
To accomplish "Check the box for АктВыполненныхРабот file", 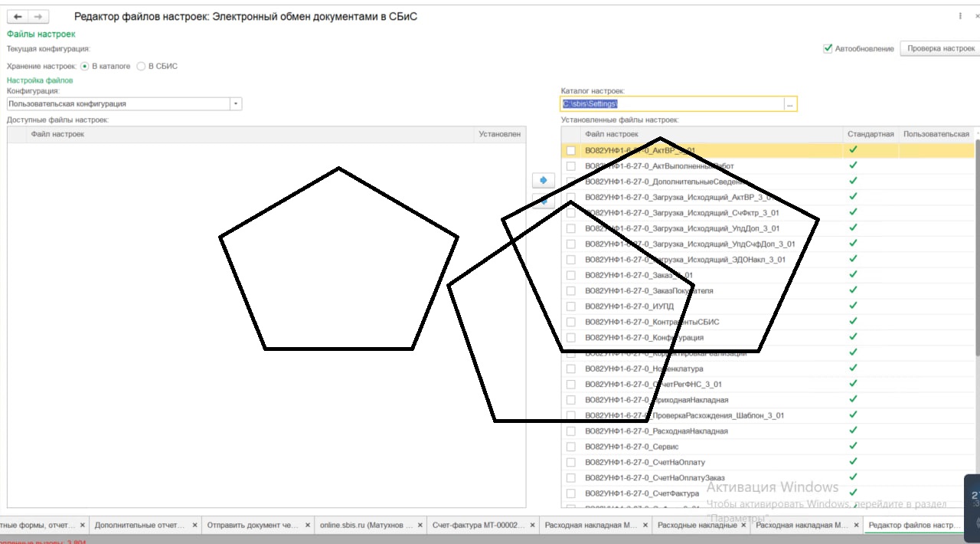I will coord(570,166).
